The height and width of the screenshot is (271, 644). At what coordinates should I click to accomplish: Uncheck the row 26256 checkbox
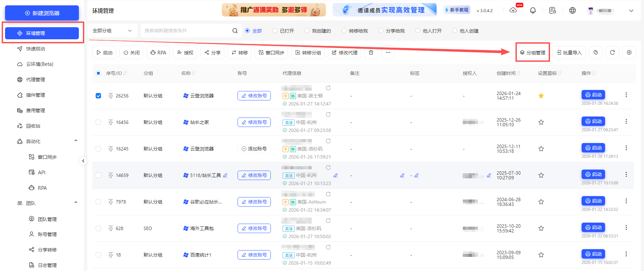(98, 96)
